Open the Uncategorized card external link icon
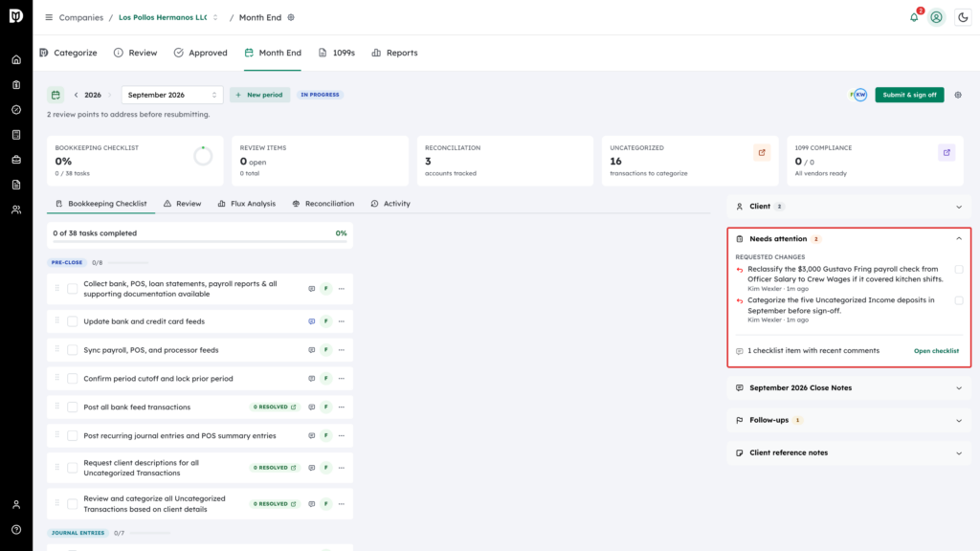This screenshot has height=551, width=980. [x=762, y=152]
